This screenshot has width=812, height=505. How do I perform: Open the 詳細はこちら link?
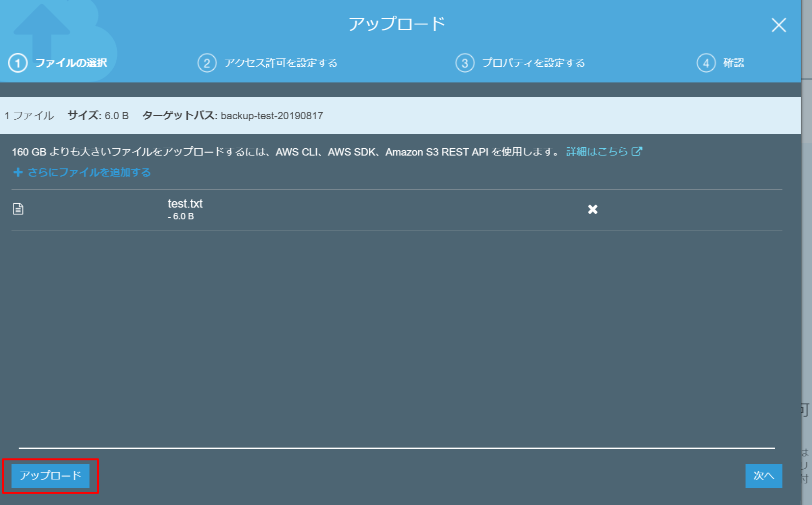click(x=597, y=152)
